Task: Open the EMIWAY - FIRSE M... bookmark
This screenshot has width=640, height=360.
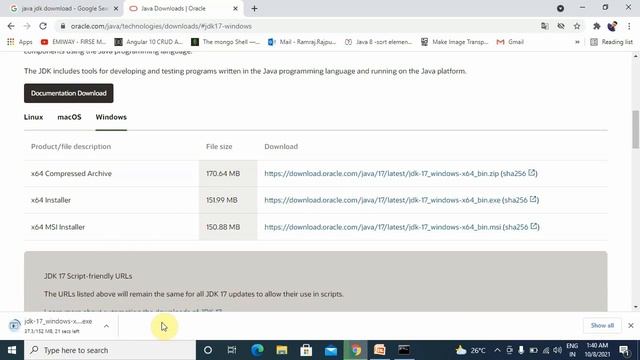Action: coord(73,42)
